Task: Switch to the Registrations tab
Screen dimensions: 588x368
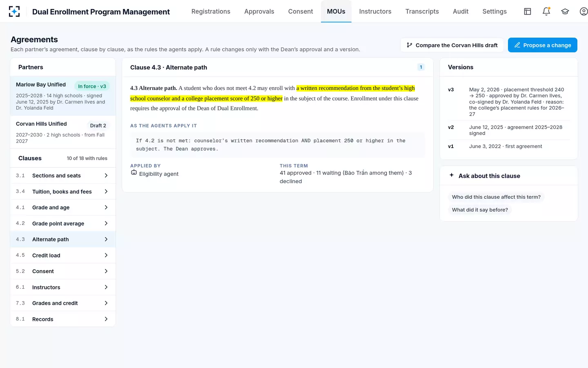Action: click(x=211, y=11)
